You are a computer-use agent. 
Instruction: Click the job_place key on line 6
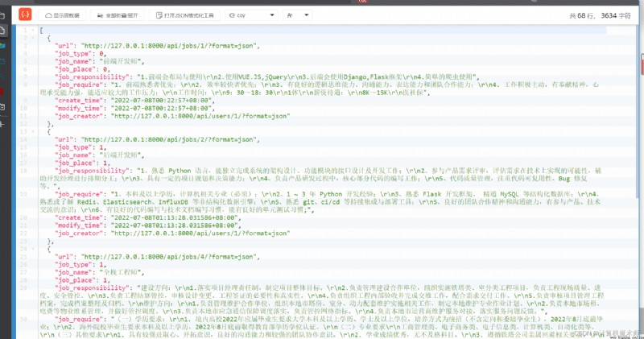[75, 69]
